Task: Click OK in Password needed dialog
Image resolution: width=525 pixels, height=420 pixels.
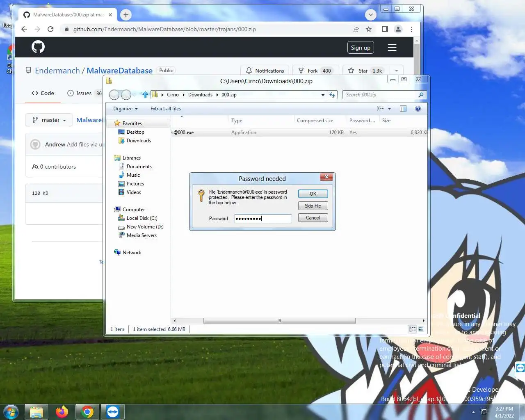Action: coord(313,194)
